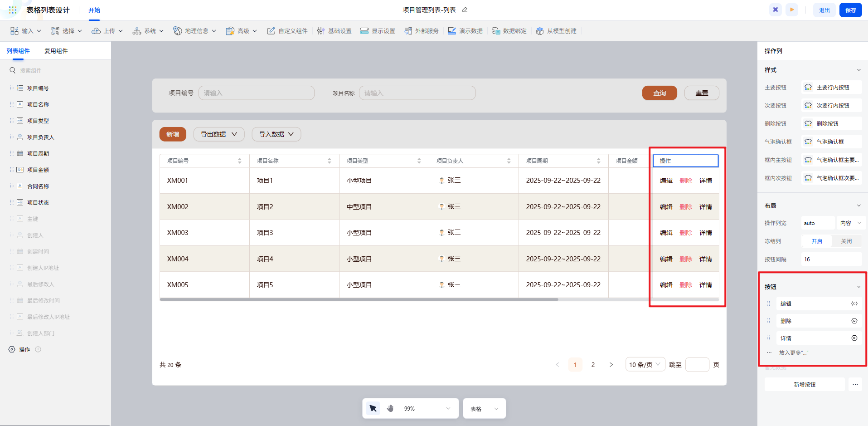Turn frozen column to 关闭

[846, 241]
